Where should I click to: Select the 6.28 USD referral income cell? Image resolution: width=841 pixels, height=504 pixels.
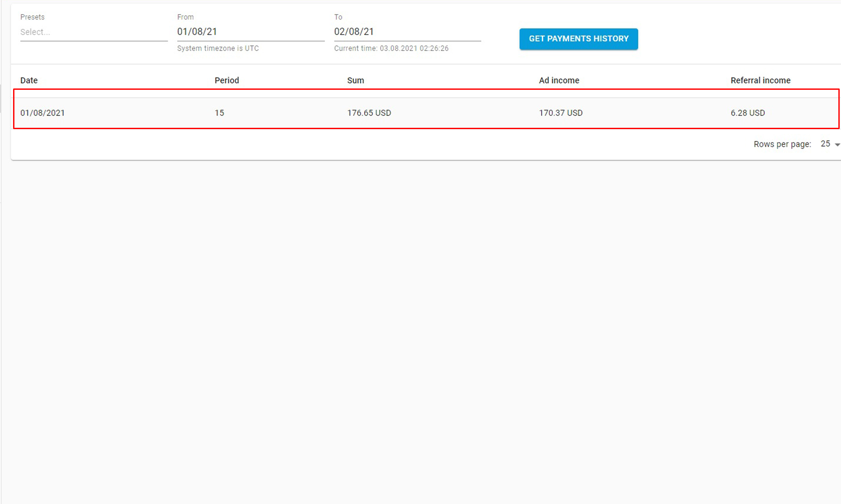point(747,113)
